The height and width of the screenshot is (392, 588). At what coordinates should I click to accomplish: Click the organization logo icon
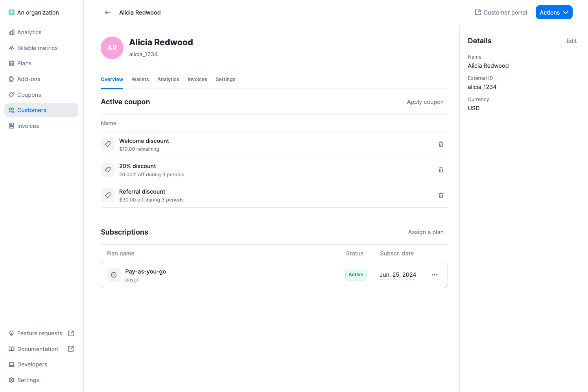click(x=11, y=12)
